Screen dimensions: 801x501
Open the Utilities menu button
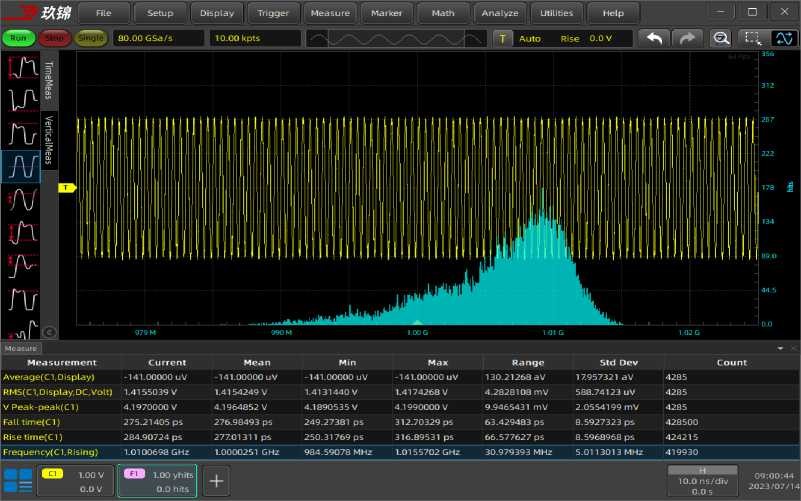click(557, 13)
